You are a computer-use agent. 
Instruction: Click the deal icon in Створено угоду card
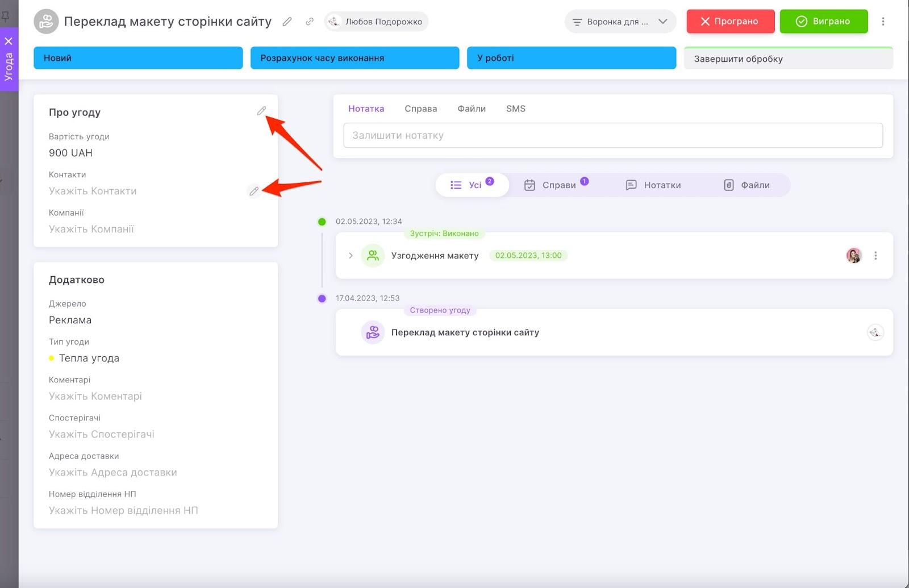point(373,332)
